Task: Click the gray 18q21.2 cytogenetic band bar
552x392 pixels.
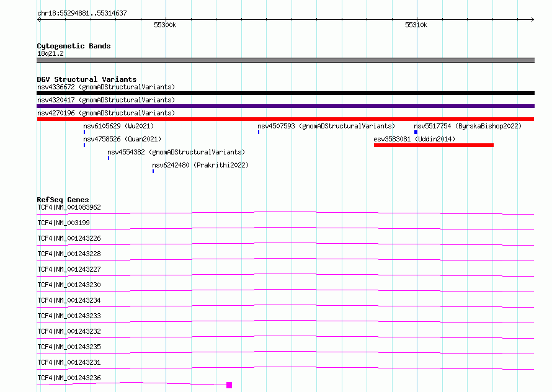Action: pos(285,60)
